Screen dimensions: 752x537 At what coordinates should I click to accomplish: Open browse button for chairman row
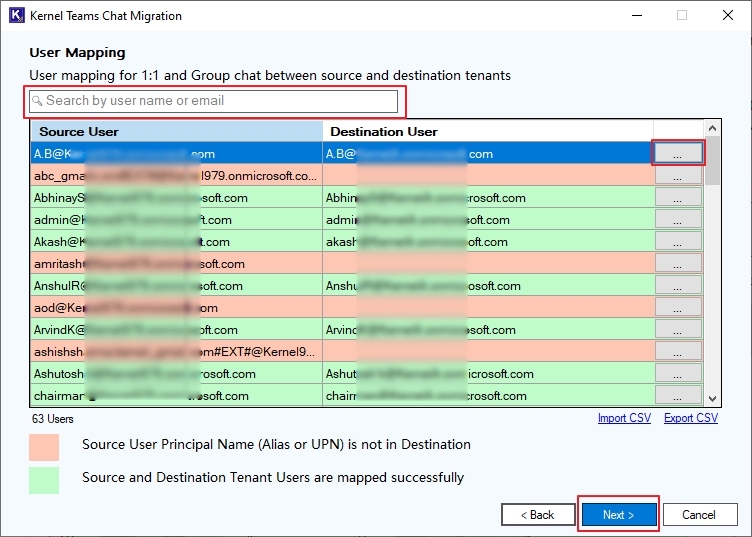[x=678, y=396]
